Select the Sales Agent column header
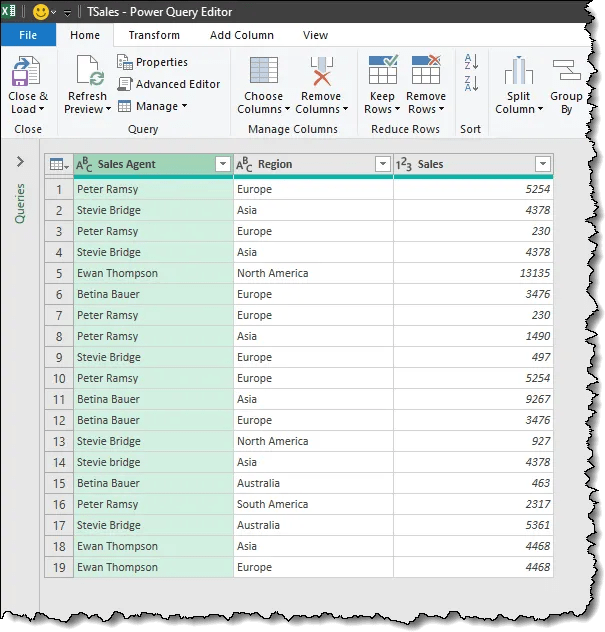Viewport: 605px width, 632px height. [x=154, y=164]
